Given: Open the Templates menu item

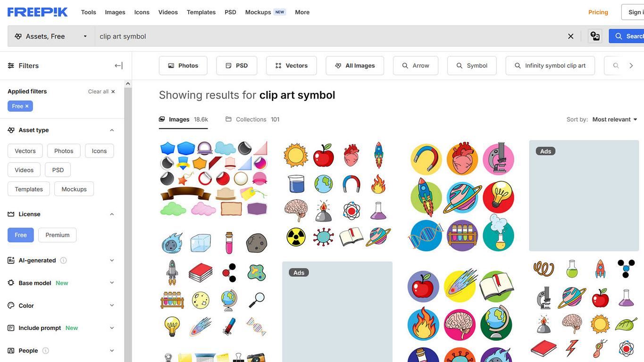Looking at the screenshot, I should click(201, 12).
